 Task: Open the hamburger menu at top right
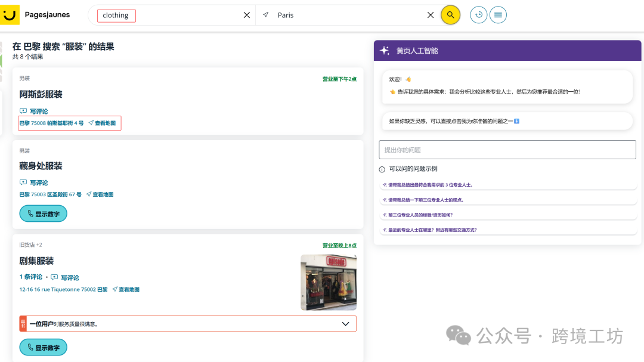498,14
